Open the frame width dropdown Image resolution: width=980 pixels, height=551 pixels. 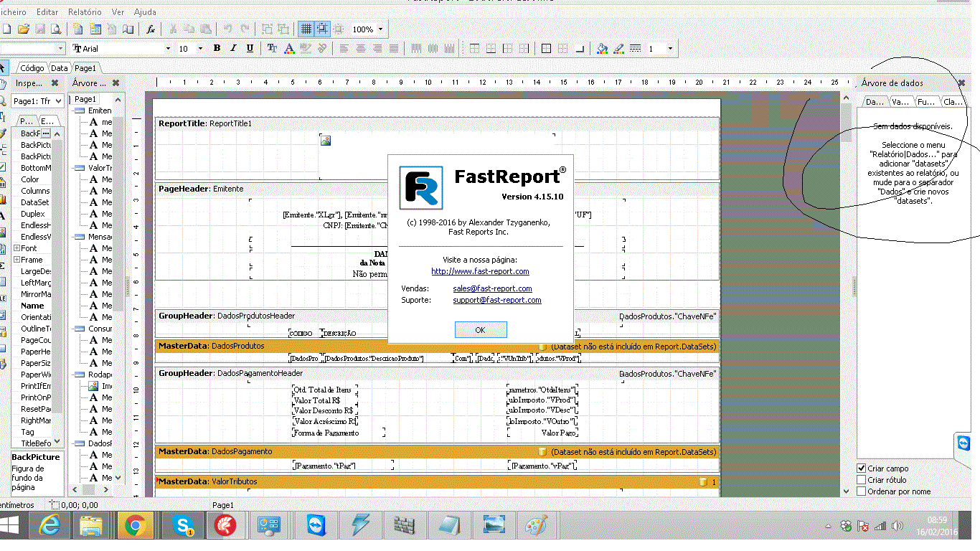pyautogui.click(x=670, y=49)
